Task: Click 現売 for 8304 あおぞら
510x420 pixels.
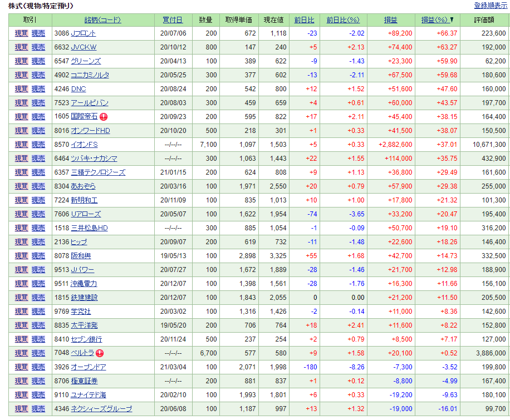Action: pos(38,186)
